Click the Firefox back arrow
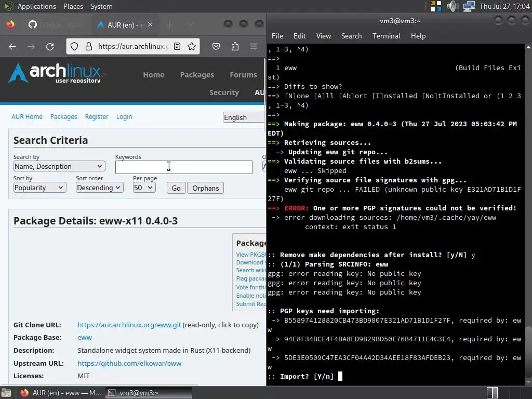Image resolution: width=532 pixels, height=399 pixels. click(x=12, y=46)
